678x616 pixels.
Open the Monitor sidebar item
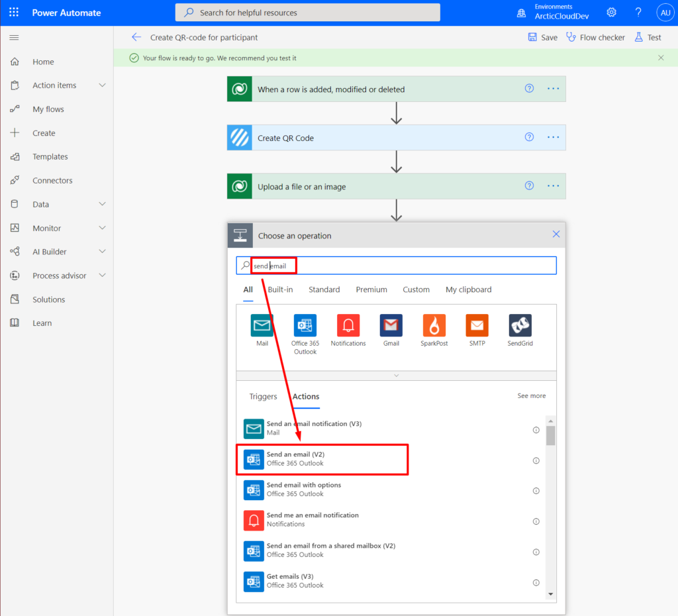pyautogui.click(x=47, y=228)
